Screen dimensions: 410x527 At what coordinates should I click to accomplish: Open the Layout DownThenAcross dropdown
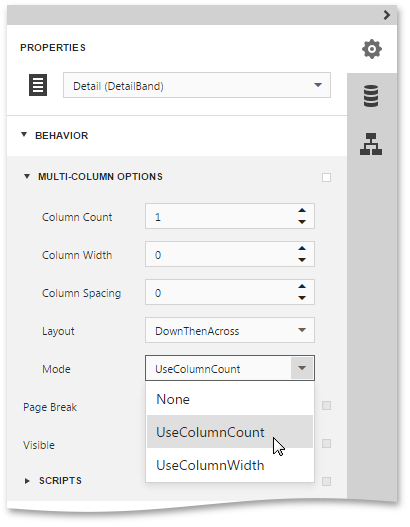pos(230,330)
